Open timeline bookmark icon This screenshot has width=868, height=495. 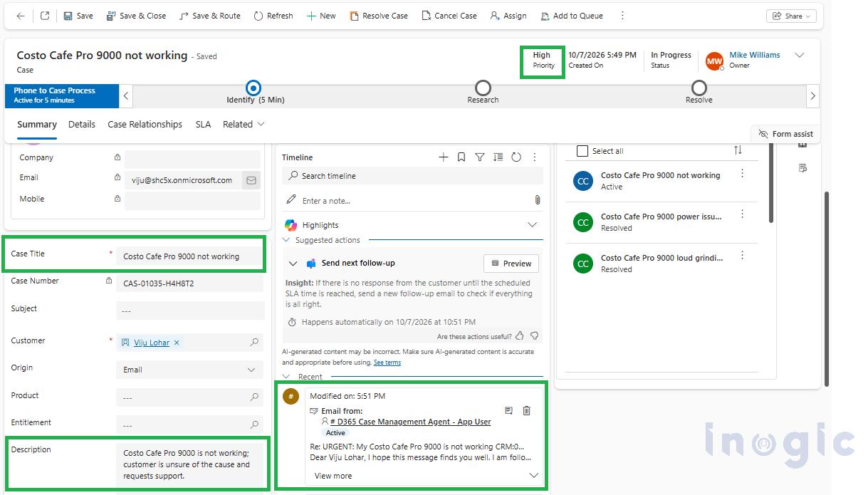[462, 157]
